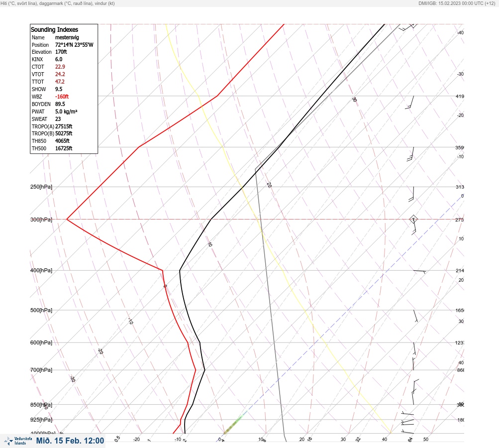The width and height of the screenshot is (499, 448).
Task: Select the Elevation value 170ft
Action: click(61, 52)
